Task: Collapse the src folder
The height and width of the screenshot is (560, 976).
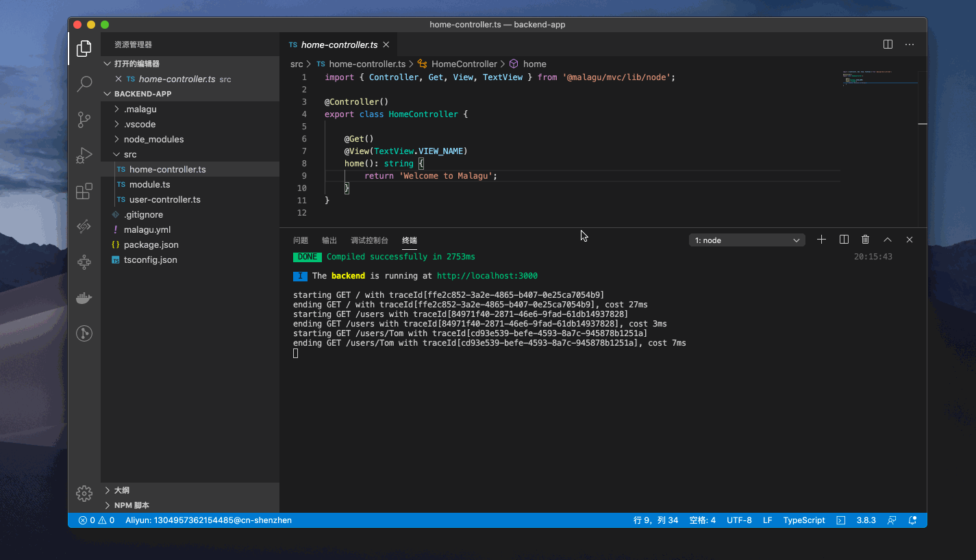Action: 190,154
